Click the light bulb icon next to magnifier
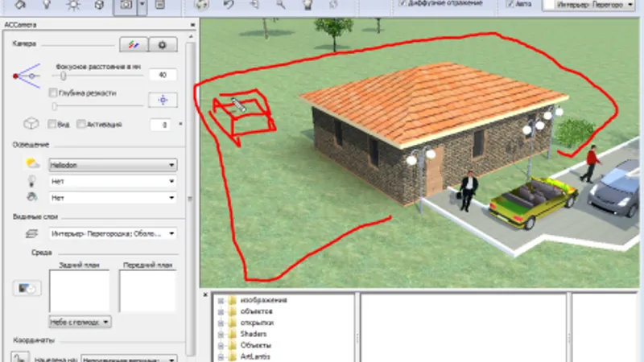644x362 pixels. pos(308,5)
